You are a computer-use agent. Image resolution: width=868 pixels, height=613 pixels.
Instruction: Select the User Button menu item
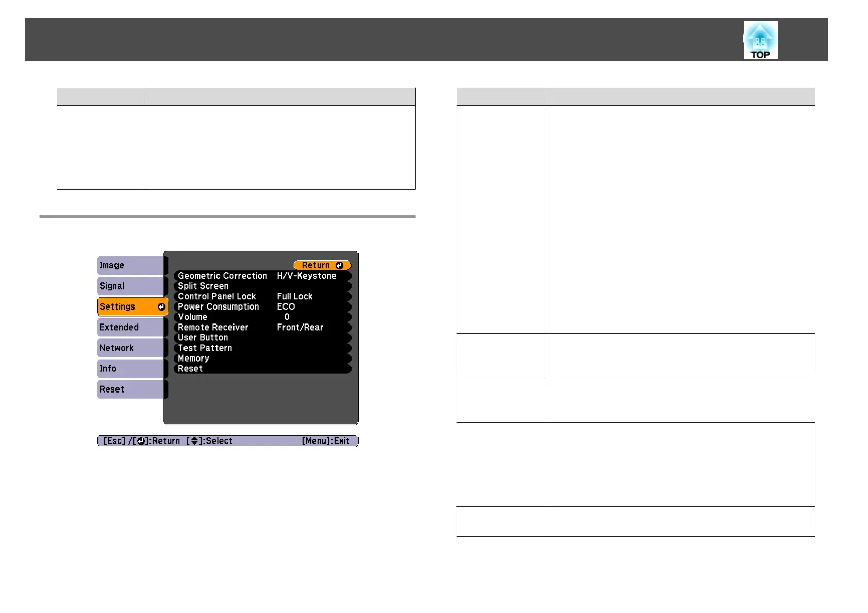coord(262,337)
